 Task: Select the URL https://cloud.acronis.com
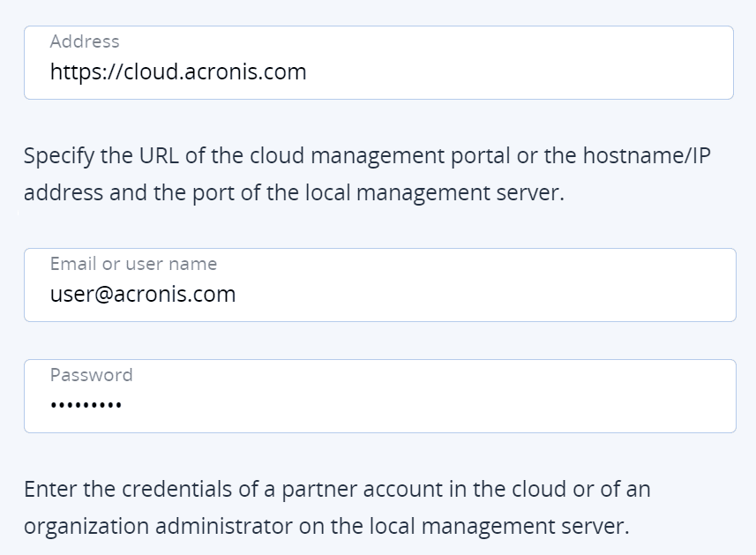(x=176, y=71)
